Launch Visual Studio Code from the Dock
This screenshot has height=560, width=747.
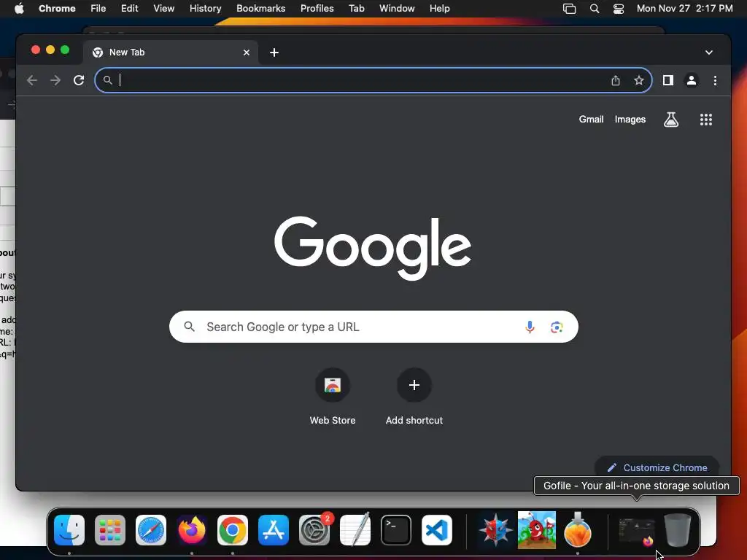(x=437, y=530)
